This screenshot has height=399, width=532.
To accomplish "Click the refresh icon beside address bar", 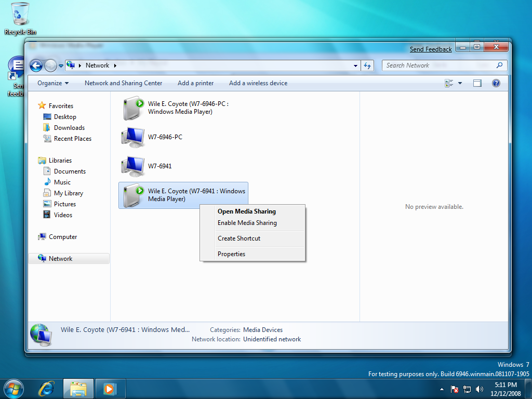I will click(x=367, y=65).
